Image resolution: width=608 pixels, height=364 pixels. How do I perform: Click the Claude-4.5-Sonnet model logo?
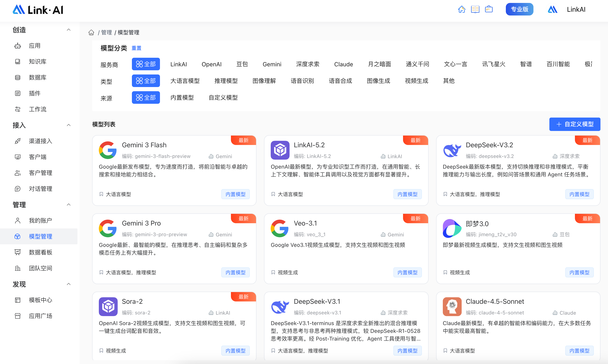pos(452,307)
